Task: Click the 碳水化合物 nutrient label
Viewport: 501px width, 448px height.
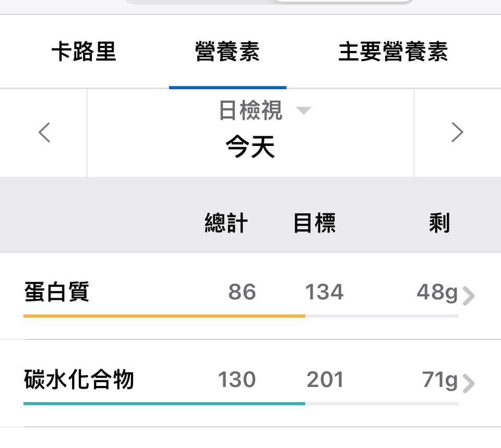Action: [79, 380]
